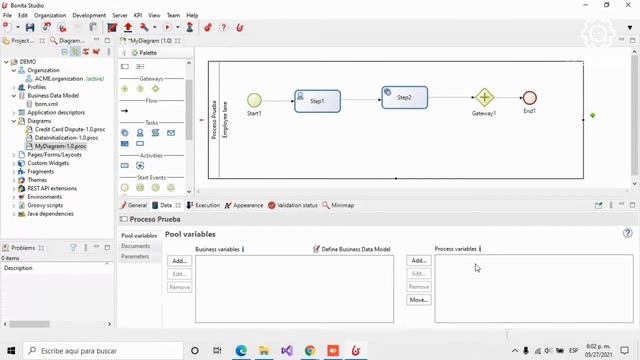Open the Minimap tab
This screenshot has width=640, height=360.
[x=338, y=205]
